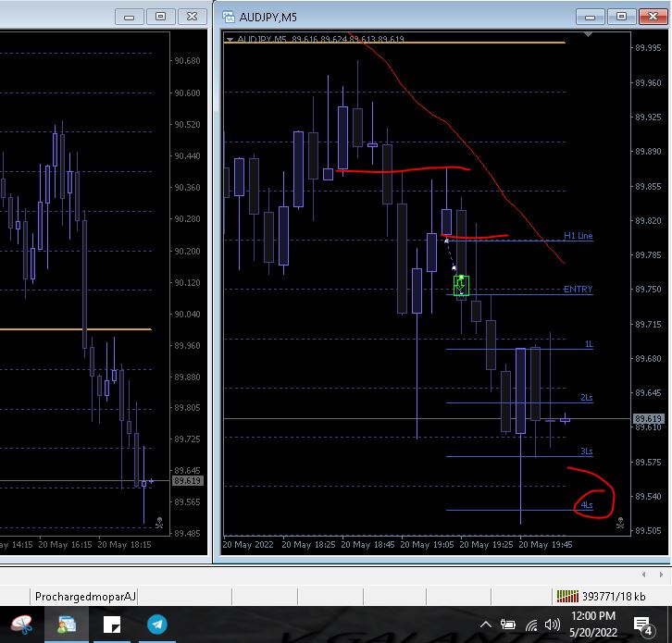Screen dimensions: 672x643
Task: Click the AUDJPY,M5 chart window icon
Action: click(229, 17)
